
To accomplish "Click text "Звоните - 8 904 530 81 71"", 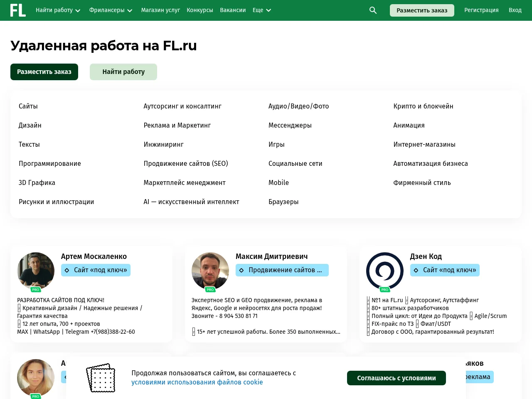I will [x=224, y=316].
